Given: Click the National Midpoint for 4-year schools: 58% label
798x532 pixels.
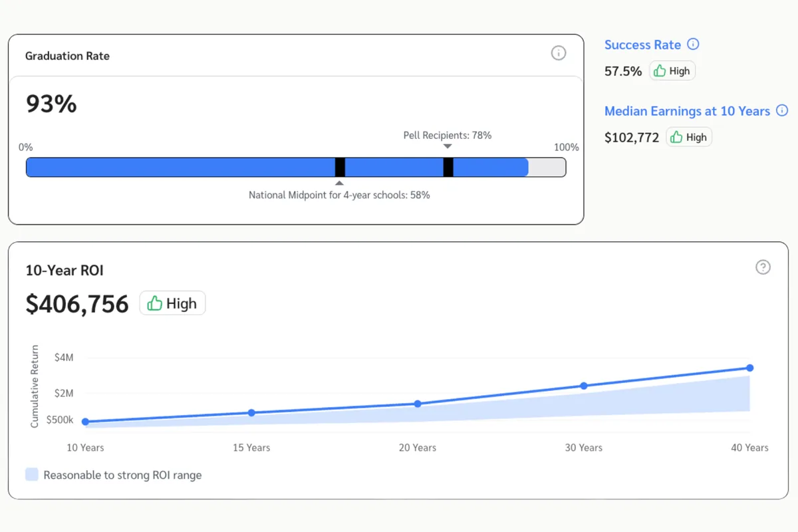Looking at the screenshot, I should pos(339,195).
